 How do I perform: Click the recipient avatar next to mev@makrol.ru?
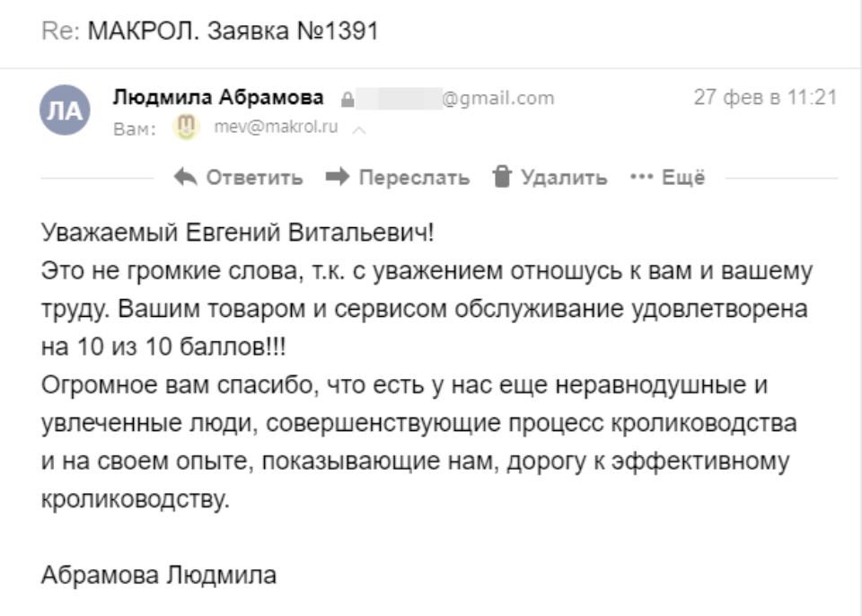click(185, 128)
